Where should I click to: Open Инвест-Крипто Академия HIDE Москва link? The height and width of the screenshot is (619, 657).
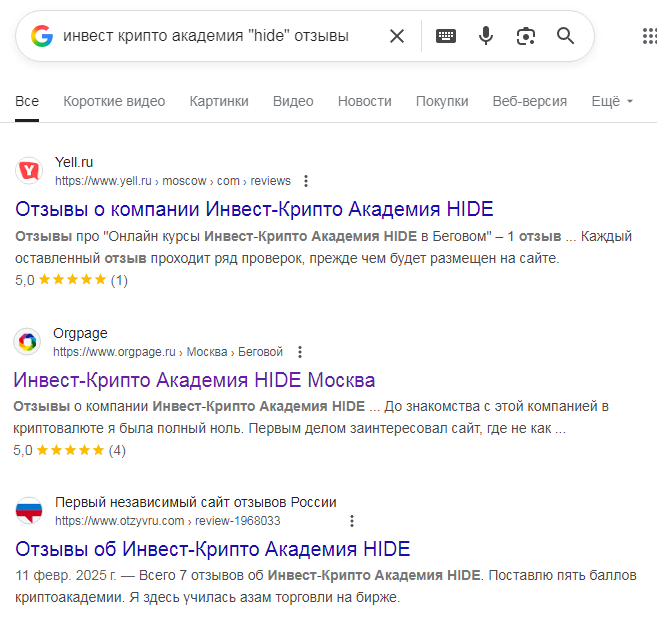pos(194,380)
